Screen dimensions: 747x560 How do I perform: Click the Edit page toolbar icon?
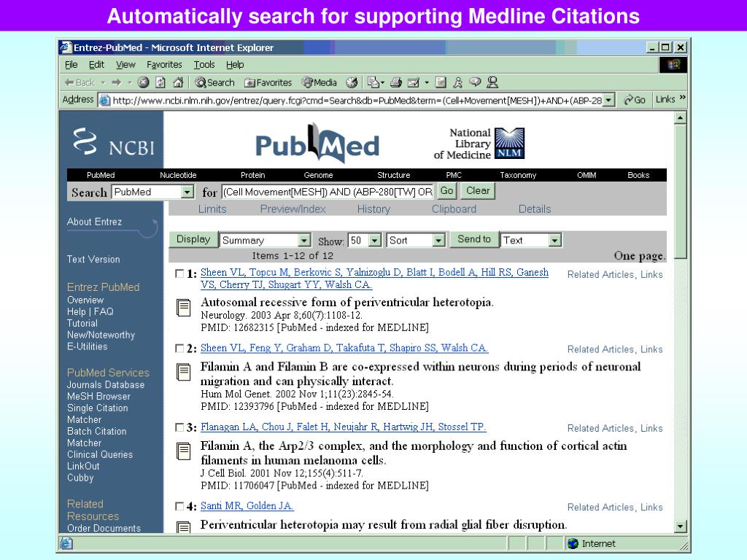(x=414, y=82)
